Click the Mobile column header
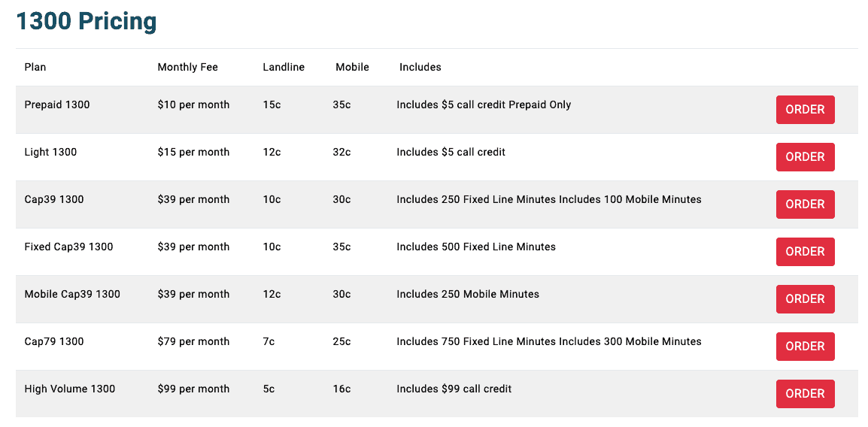 (x=352, y=67)
